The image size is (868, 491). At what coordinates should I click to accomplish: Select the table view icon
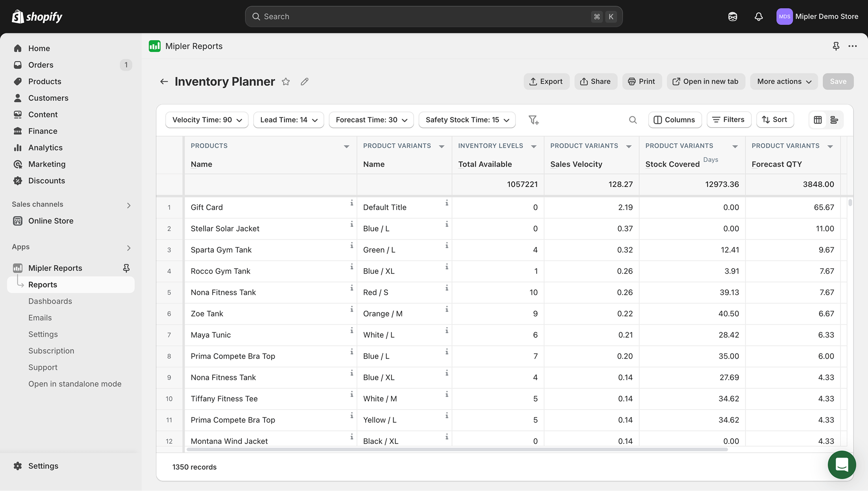pos(818,120)
